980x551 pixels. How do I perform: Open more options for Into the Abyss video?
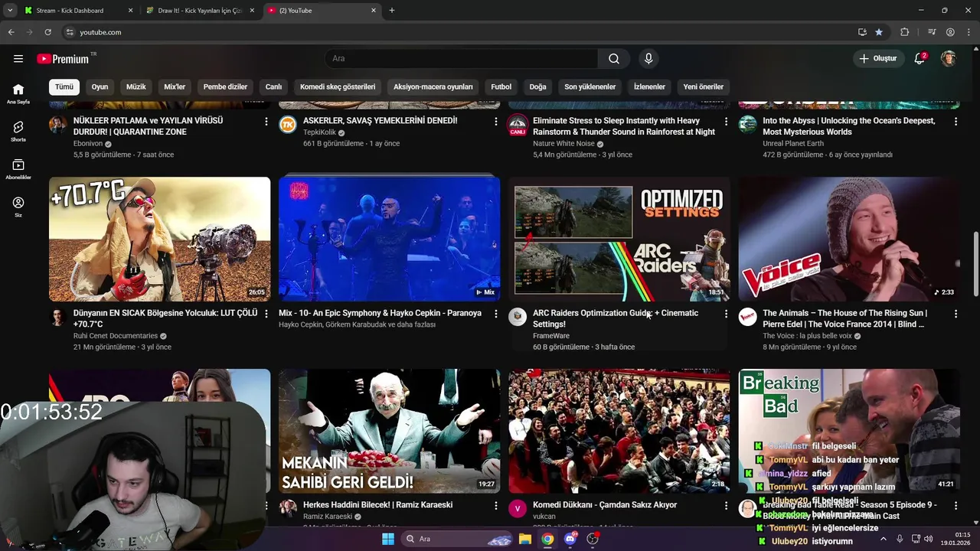click(955, 122)
